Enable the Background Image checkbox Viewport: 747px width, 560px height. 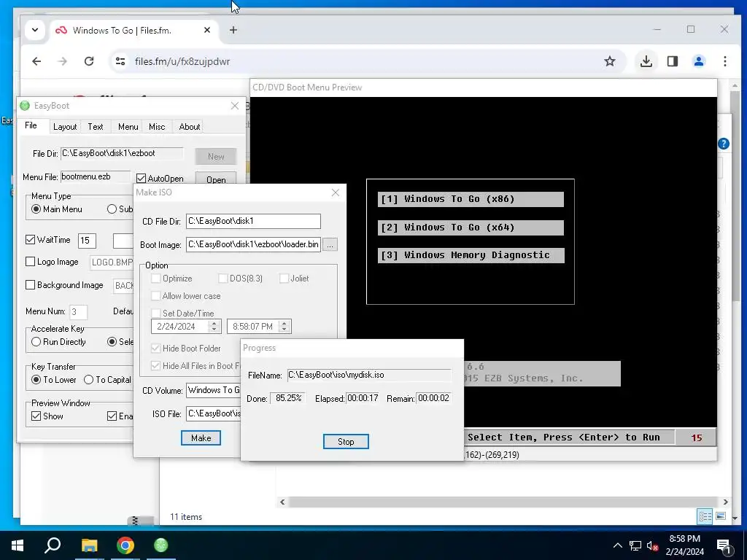(31, 285)
